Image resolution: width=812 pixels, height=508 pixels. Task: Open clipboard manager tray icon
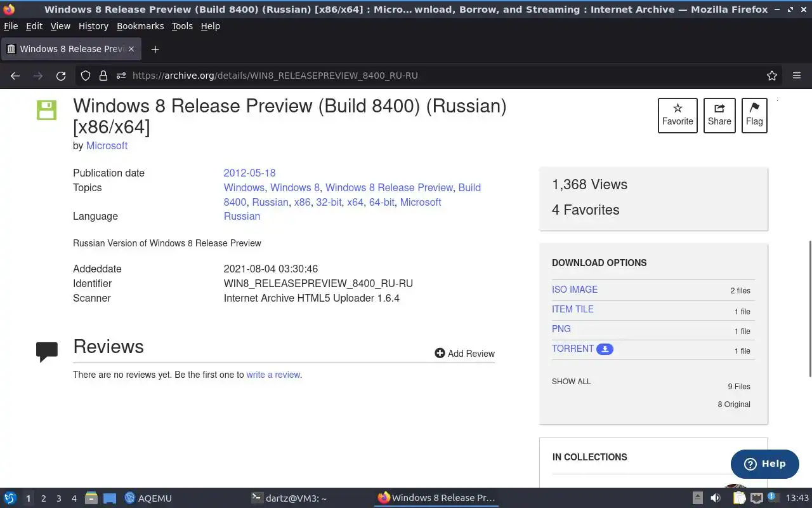[x=739, y=498]
